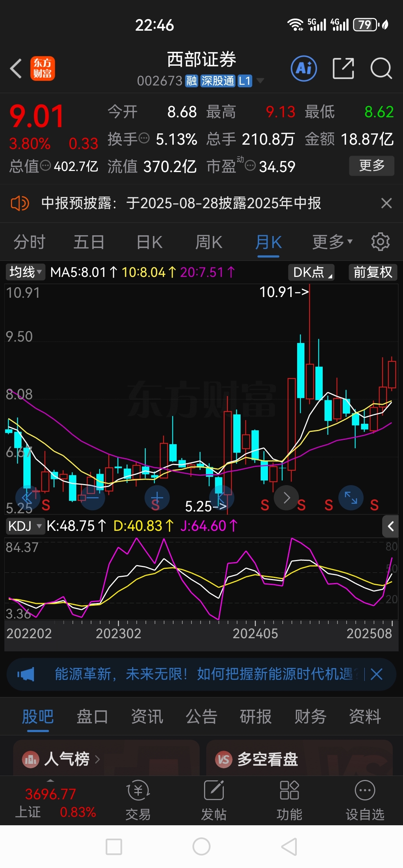Viewport: 403px width, 868px height.
Task: Switch to the 盘口 tab
Action: click(x=92, y=716)
